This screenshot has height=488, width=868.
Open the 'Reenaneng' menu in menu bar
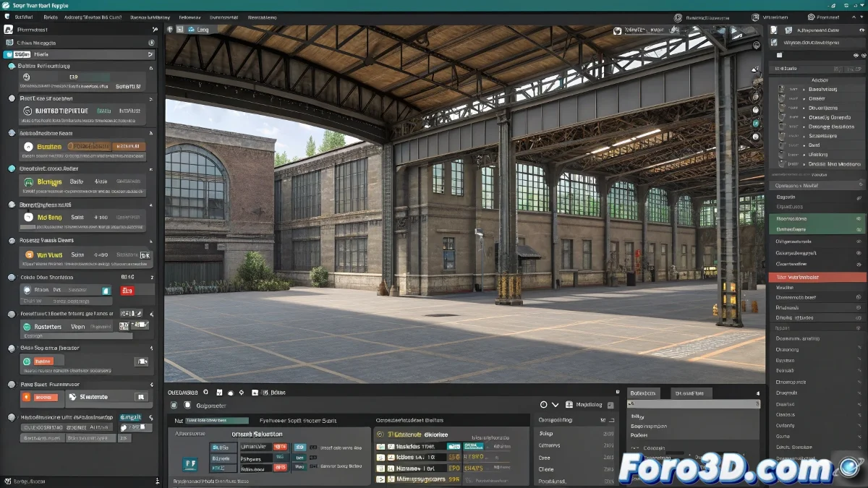click(x=262, y=16)
